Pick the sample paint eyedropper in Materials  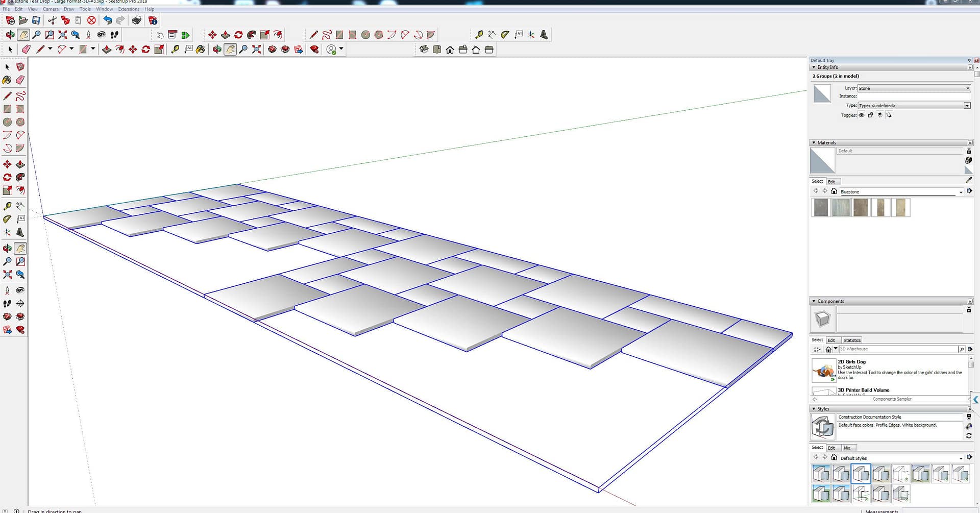[969, 180]
